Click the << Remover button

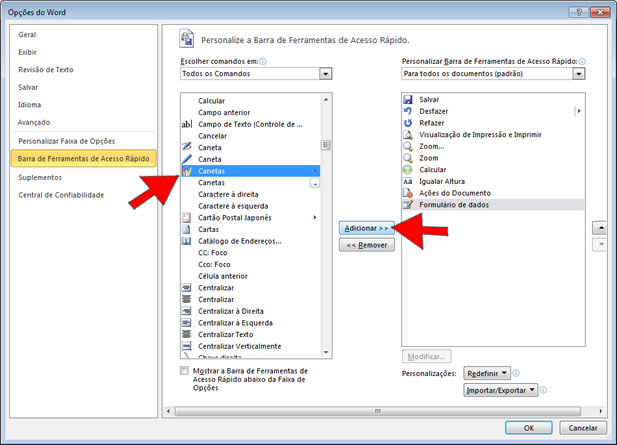pos(366,245)
